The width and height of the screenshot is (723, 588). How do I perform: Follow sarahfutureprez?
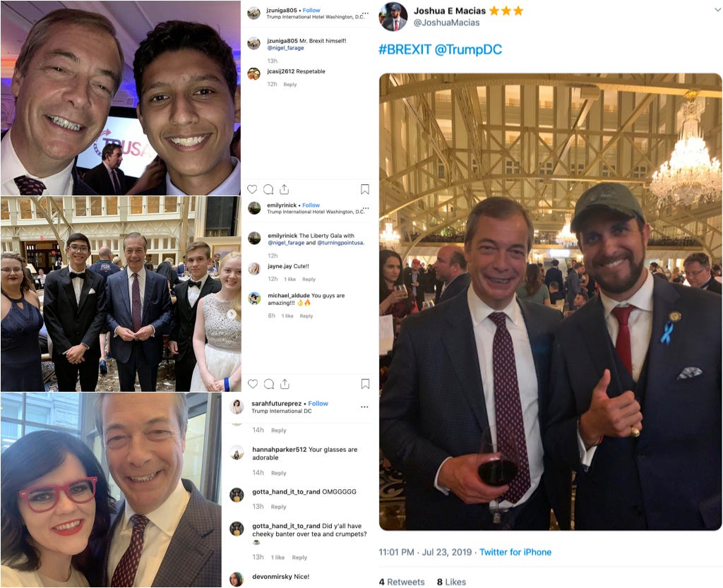[318, 403]
